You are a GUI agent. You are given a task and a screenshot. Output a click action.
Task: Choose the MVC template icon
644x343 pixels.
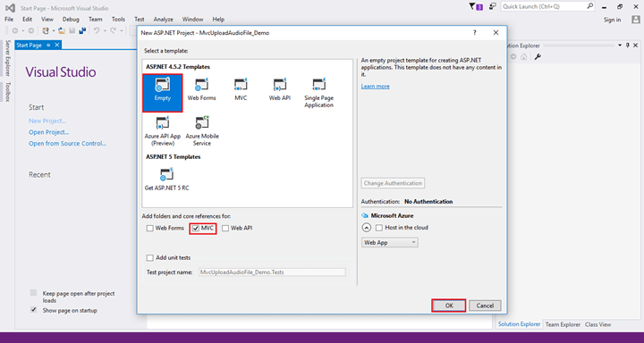click(x=241, y=85)
